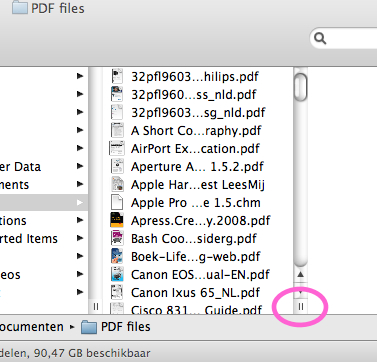Select the 'rted Items' folder row

(44, 238)
